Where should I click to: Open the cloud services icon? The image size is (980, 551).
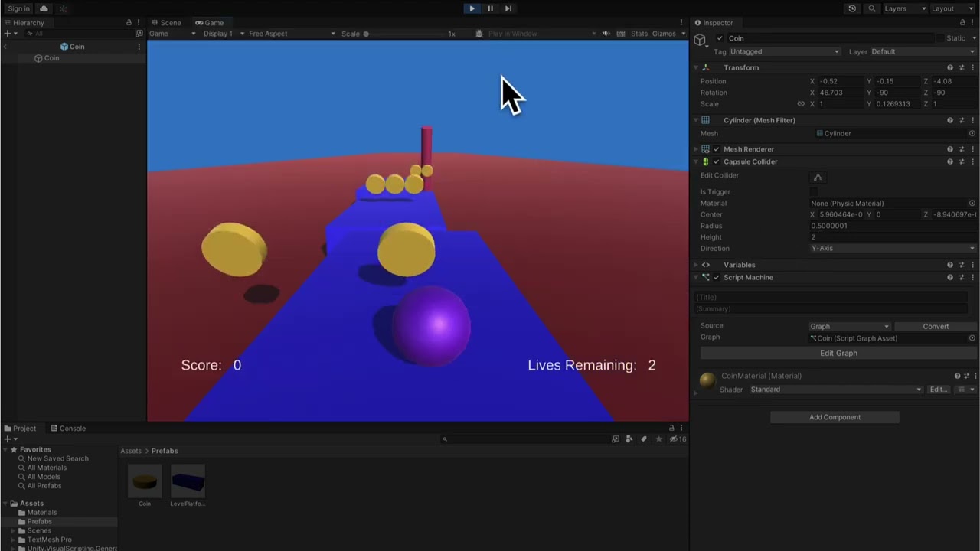(44, 8)
